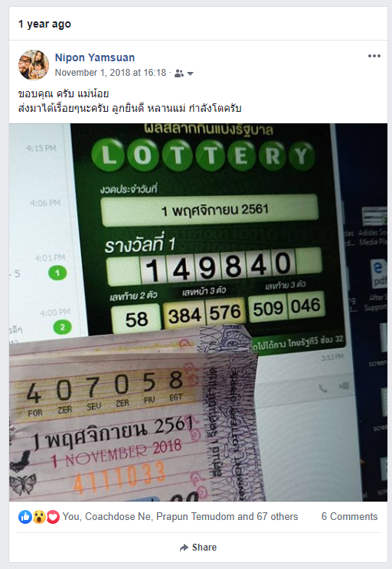Open the lottery results photo
The image size is (392, 569).
click(198, 312)
